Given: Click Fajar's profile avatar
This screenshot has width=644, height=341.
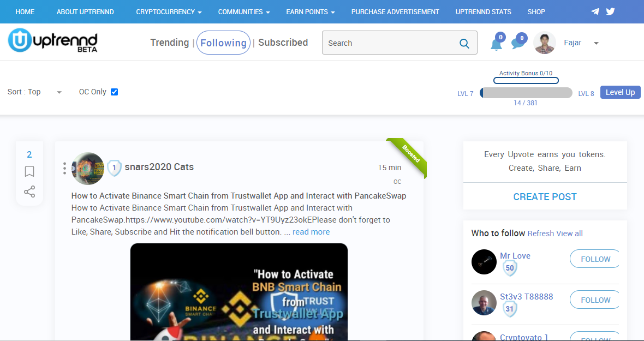Looking at the screenshot, I should [545, 43].
